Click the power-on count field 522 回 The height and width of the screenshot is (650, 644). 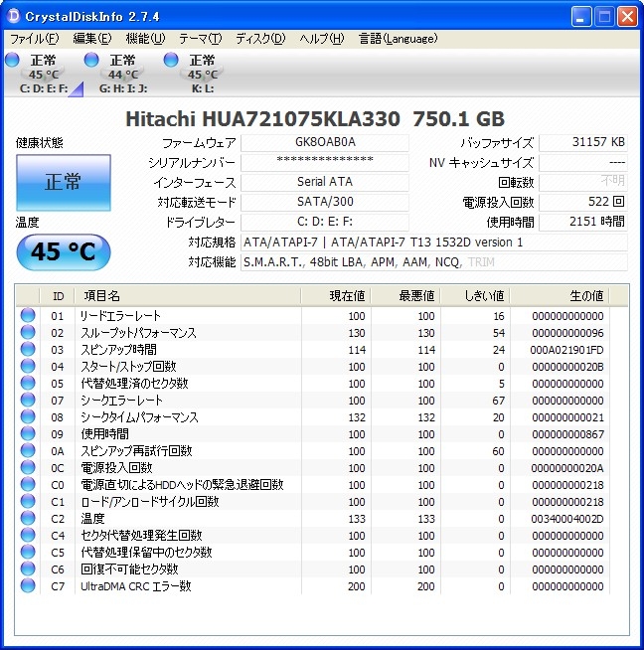click(583, 203)
